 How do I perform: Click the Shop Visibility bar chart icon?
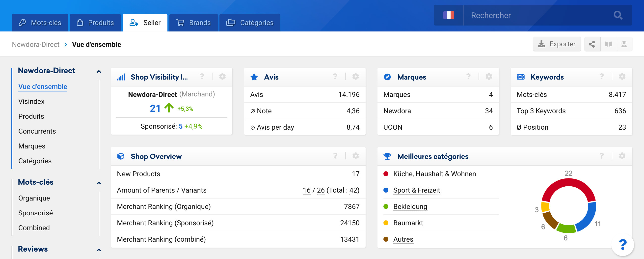click(x=121, y=77)
